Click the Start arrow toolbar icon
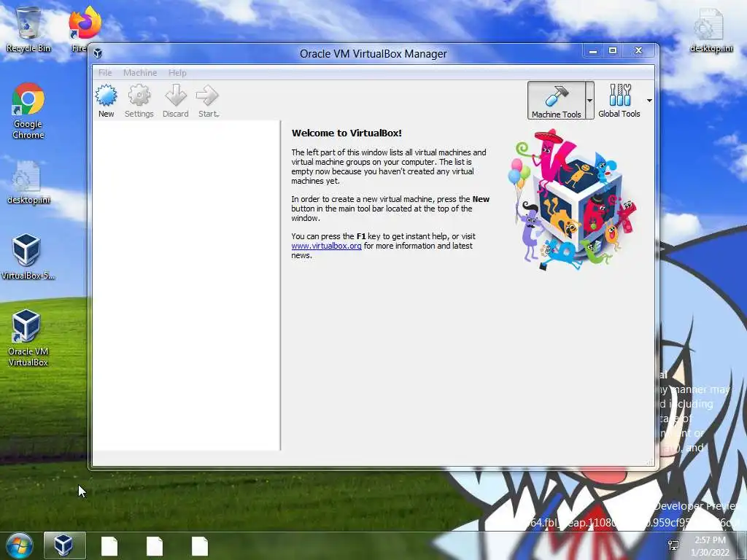The height and width of the screenshot is (560, 747). pos(208,101)
